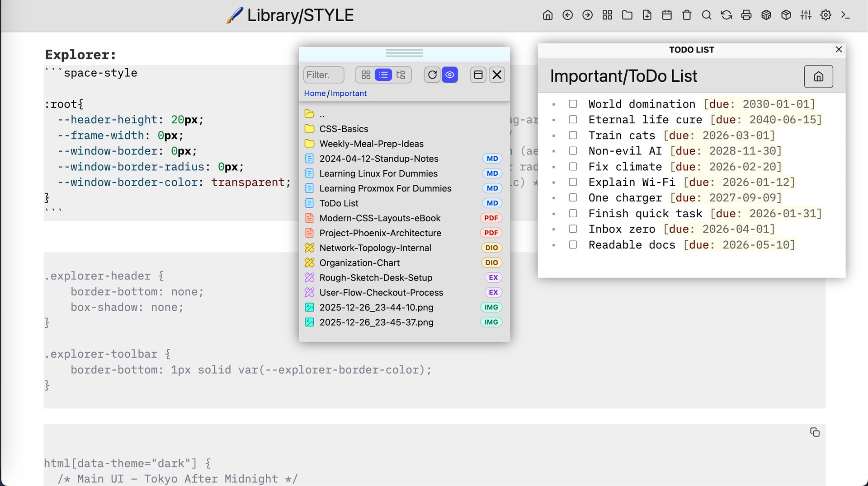Click the explorer Filter input field
This screenshot has width=868, height=486.
[323, 75]
